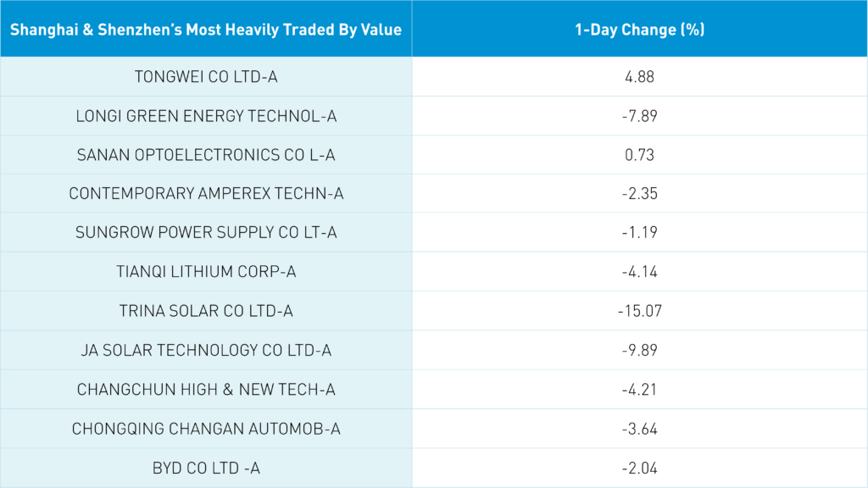Click CHANGCHUN HIGH & NEW TECH-A

tap(206, 390)
